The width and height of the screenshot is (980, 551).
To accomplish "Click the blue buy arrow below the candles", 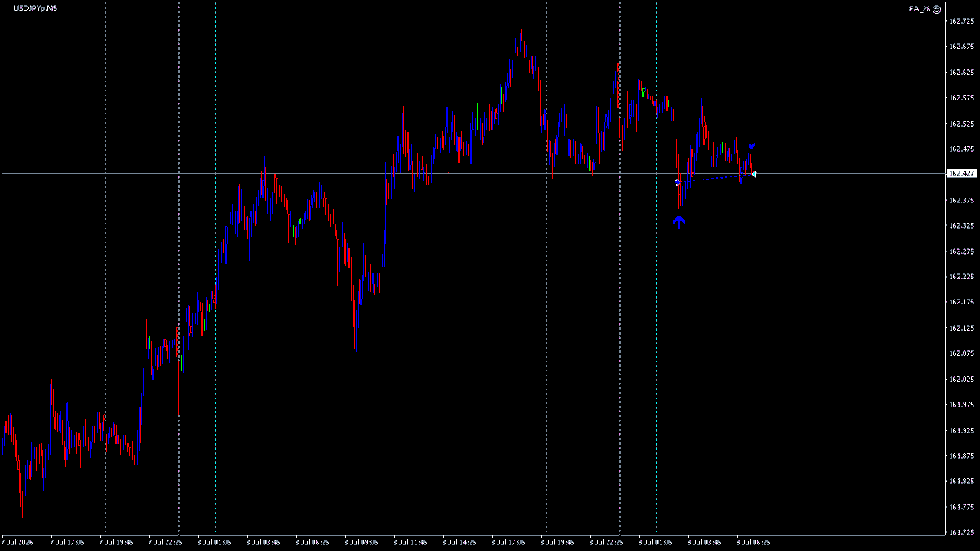I will pyautogui.click(x=679, y=221).
